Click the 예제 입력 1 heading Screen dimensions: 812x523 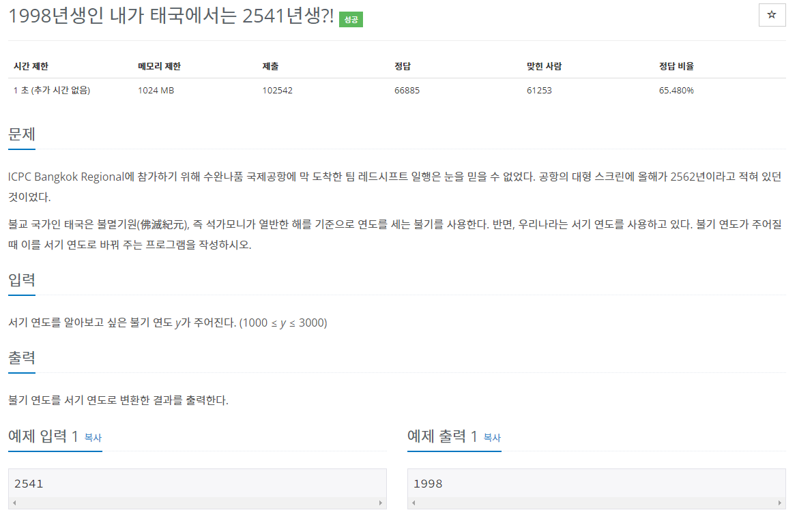43,436
